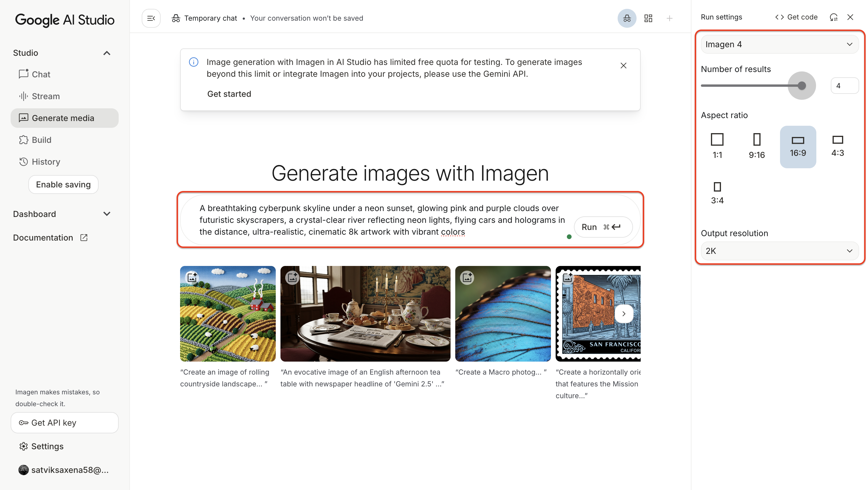Click the Mission culture stamp caption
Image resolution: width=868 pixels, height=490 pixels.
(598, 384)
